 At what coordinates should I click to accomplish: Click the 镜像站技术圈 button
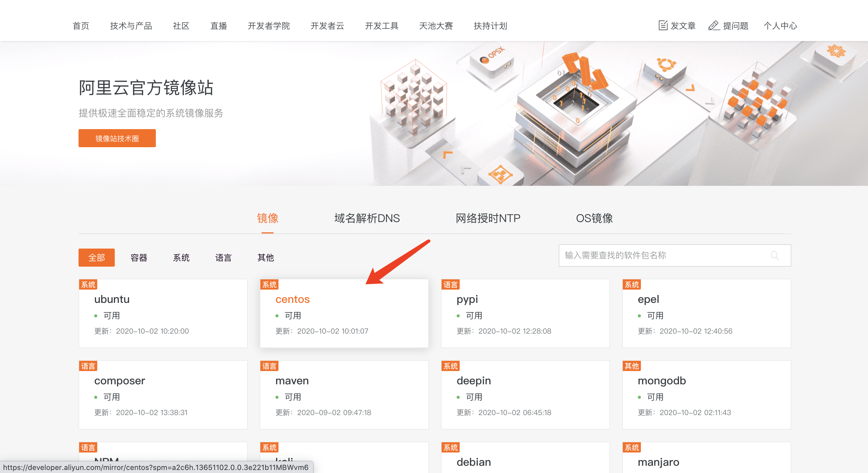pos(117,138)
